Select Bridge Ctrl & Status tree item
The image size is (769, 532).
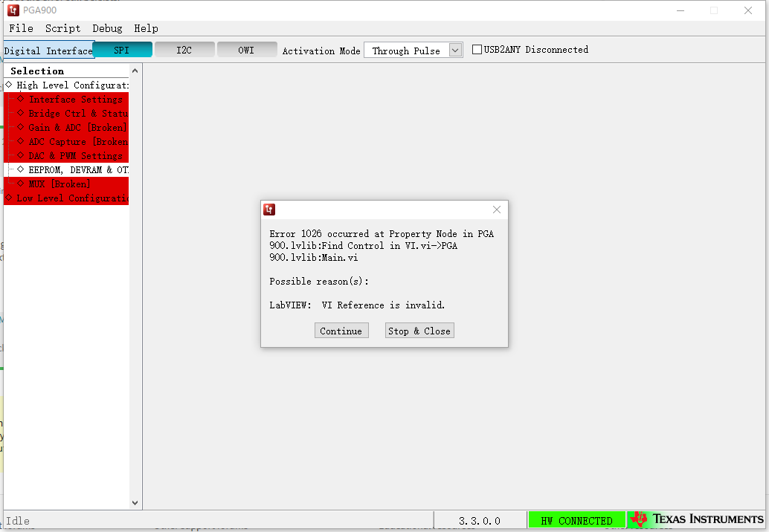click(x=66, y=114)
